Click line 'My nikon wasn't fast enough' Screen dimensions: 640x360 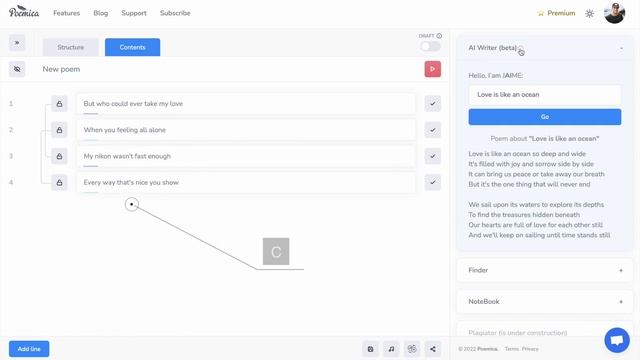tap(246, 156)
